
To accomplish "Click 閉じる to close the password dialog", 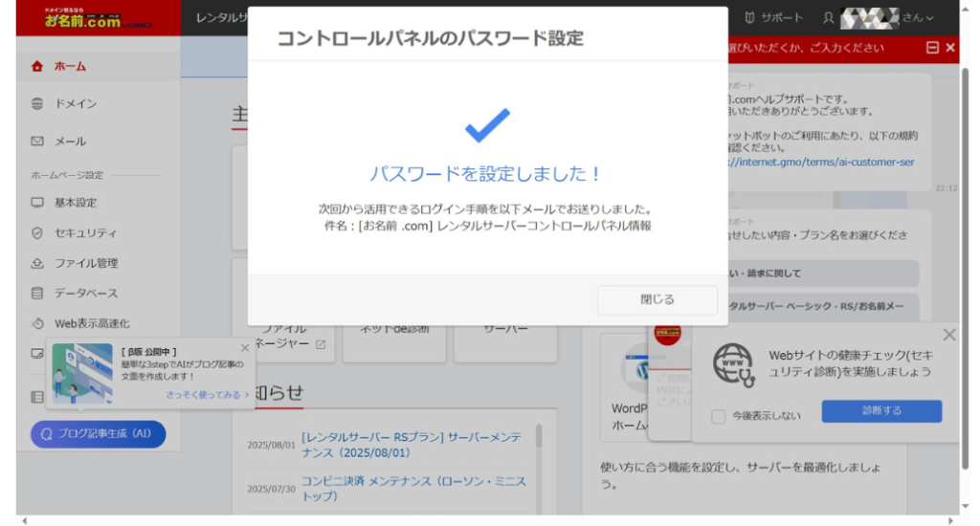I will tap(657, 299).
